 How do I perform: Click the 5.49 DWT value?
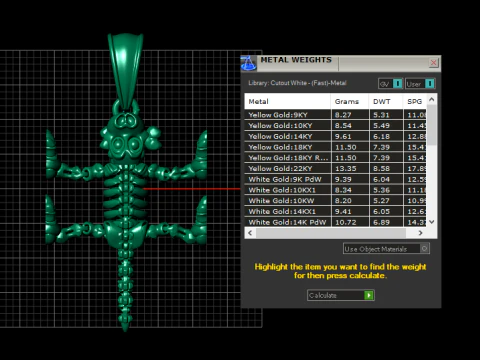coord(381,126)
